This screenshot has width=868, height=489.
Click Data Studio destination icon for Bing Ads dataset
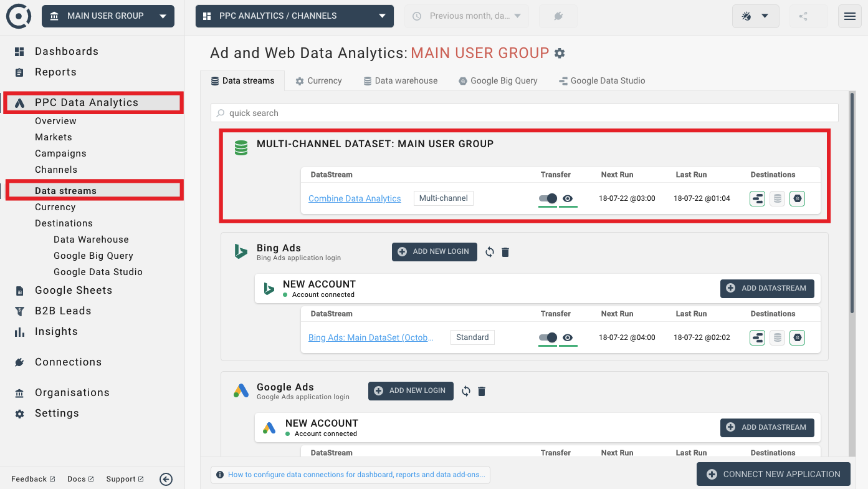[x=758, y=338]
